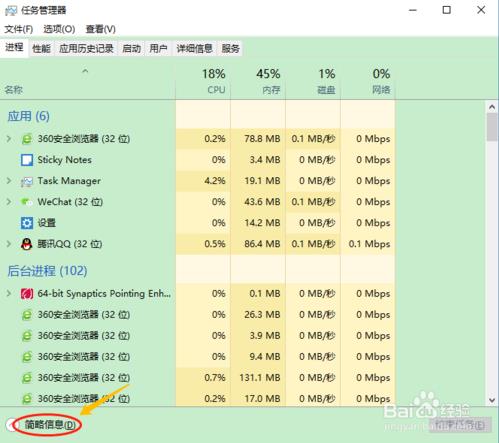Viewport: 499px width, 443px height.
Task: Click the scrollbar up arrow
Action: click(492, 107)
